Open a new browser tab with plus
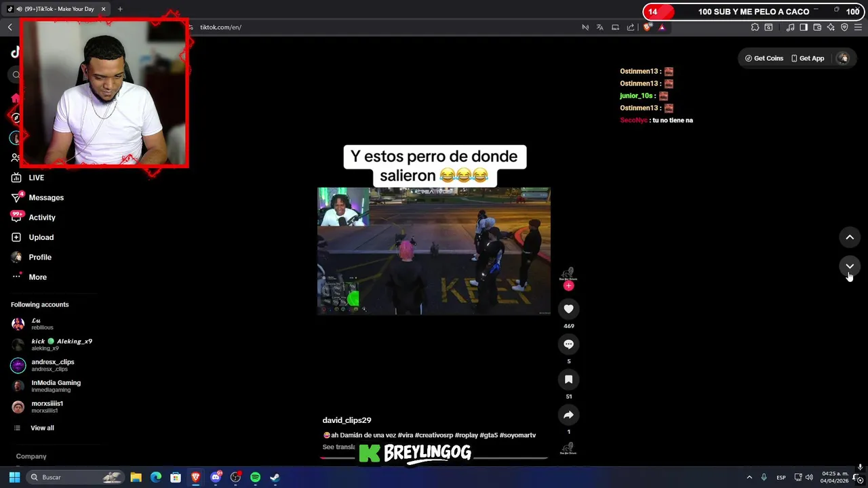 coord(120,9)
